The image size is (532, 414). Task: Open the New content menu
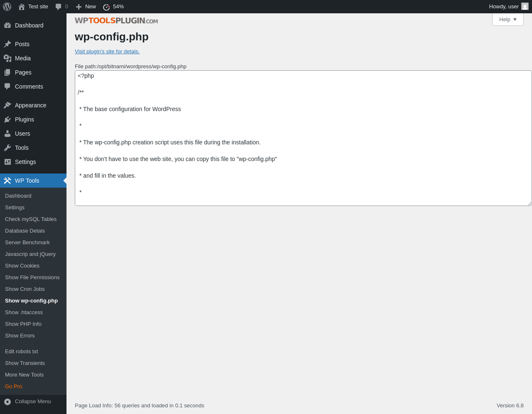pos(86,7)
